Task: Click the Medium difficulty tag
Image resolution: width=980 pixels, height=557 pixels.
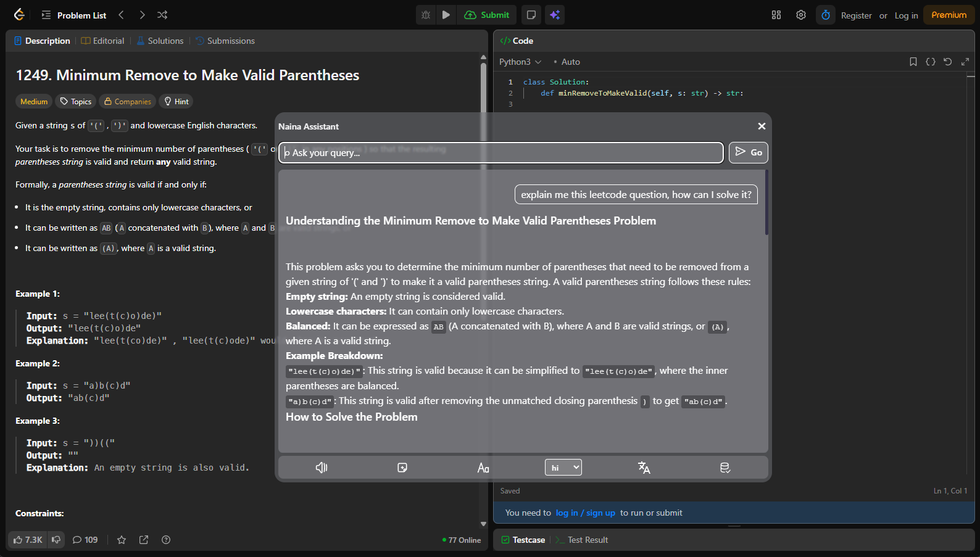Action: (34, 101)
